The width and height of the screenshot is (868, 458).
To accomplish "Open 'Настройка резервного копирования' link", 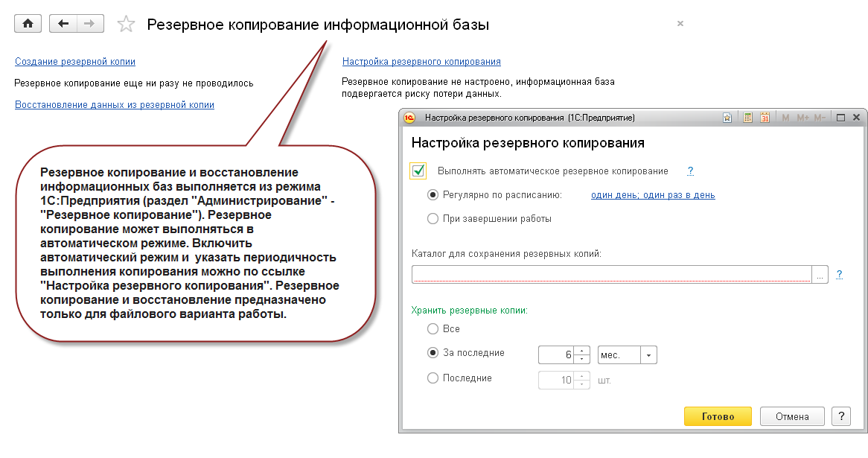I will click(x=421, y=62).
